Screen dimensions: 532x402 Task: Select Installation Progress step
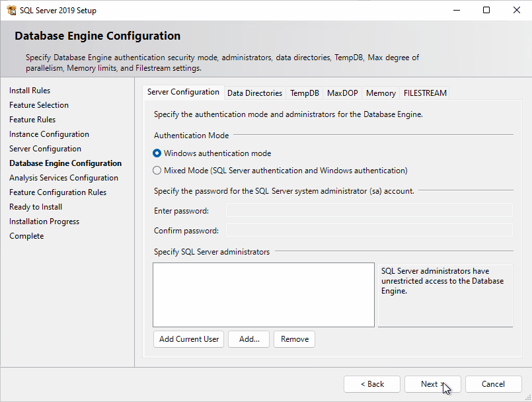point(44,221)
